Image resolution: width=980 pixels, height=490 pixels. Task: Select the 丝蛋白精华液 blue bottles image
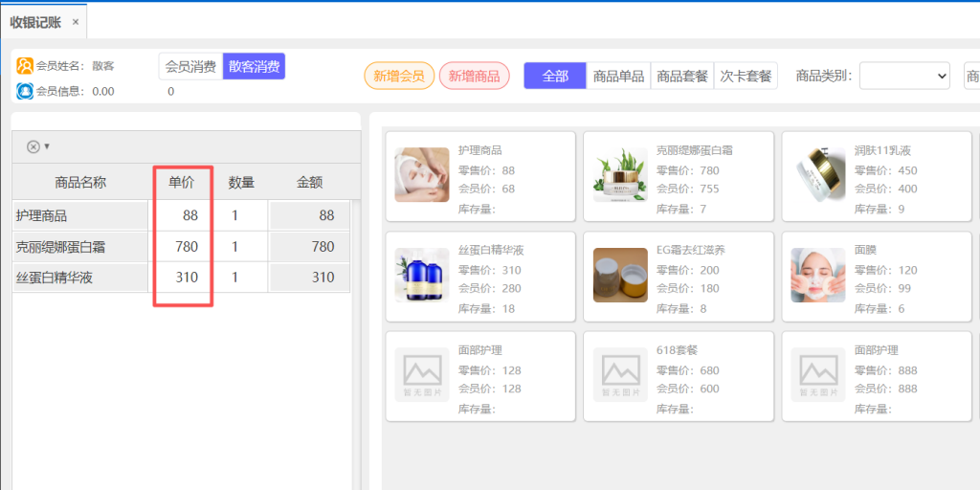click(421, 275)
